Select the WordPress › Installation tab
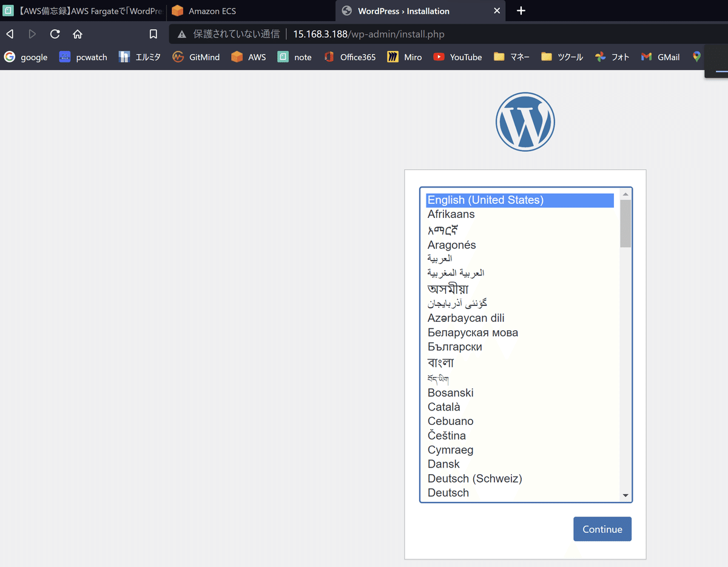Viewport: 728px width, 567px height. [x=421, y=11]
